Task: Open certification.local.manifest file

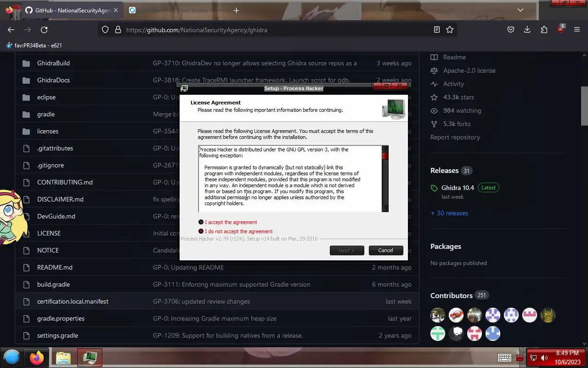Action: [73, 301]
